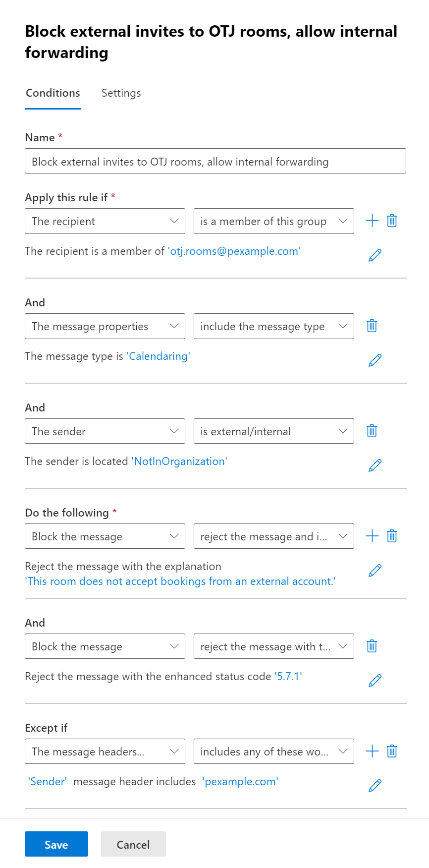Delete the enhanced status code action
Viewport: 429px width, 868px height.
click(x=372, y=646)
